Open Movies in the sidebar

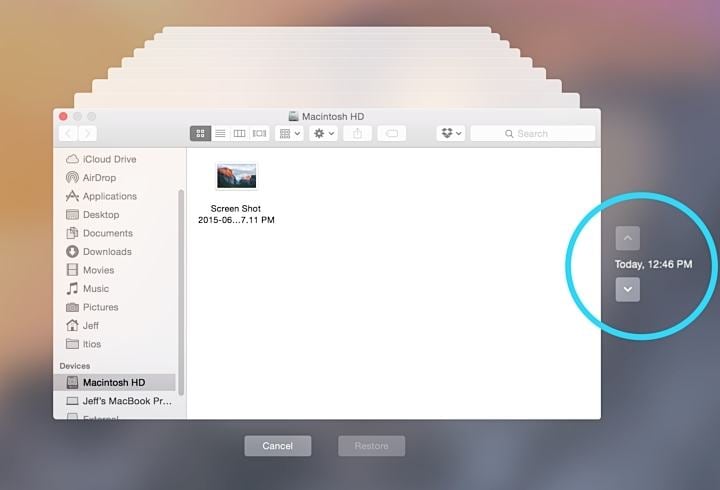tap(90, 270)
